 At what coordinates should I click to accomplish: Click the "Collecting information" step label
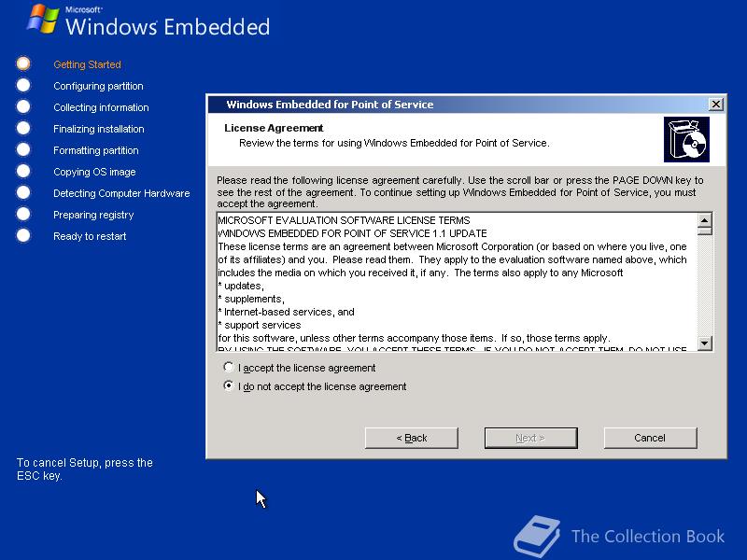tap(101, 107)
